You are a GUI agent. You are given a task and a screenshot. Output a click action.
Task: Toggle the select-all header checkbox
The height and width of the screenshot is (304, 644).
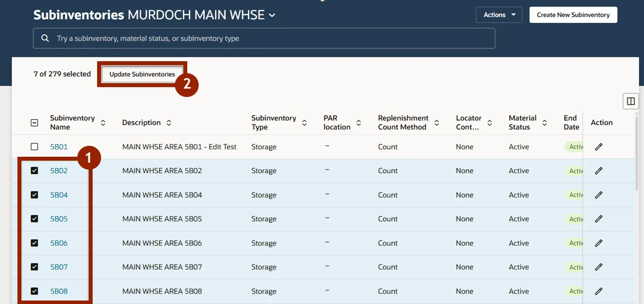click(34, 123)
